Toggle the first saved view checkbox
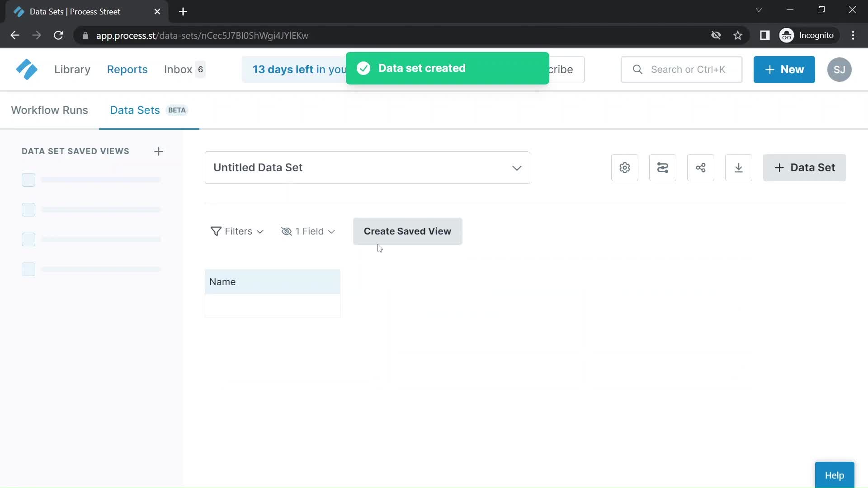Viewport: 868px width, 488px height. 28,180
